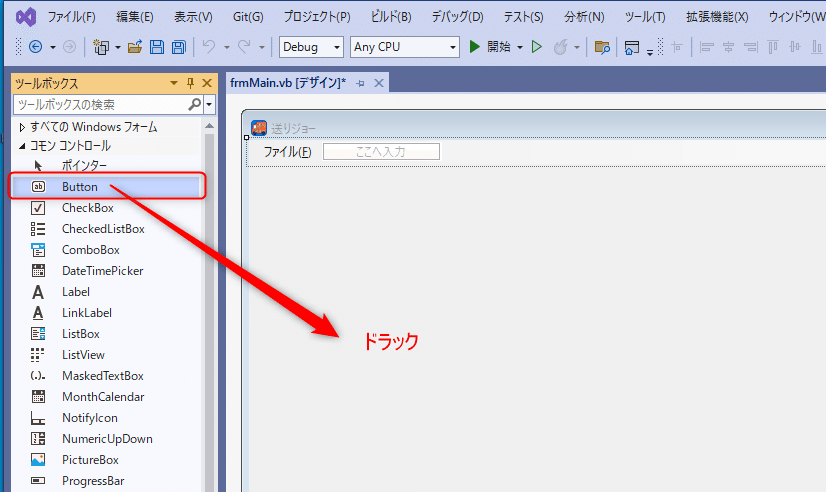The width and height of the screenshot is (826, 492).
Task: Select the CheckedListBox control
Action: coord(105,229)
